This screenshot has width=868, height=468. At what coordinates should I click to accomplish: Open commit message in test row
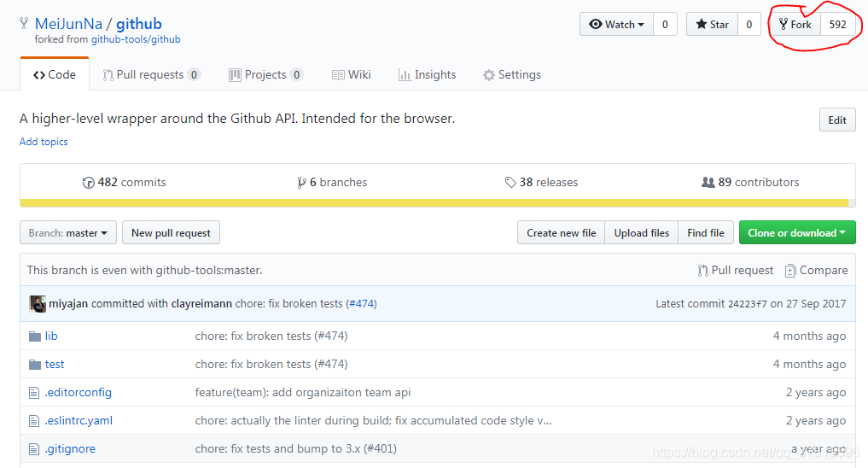click(x=271, y=365)
